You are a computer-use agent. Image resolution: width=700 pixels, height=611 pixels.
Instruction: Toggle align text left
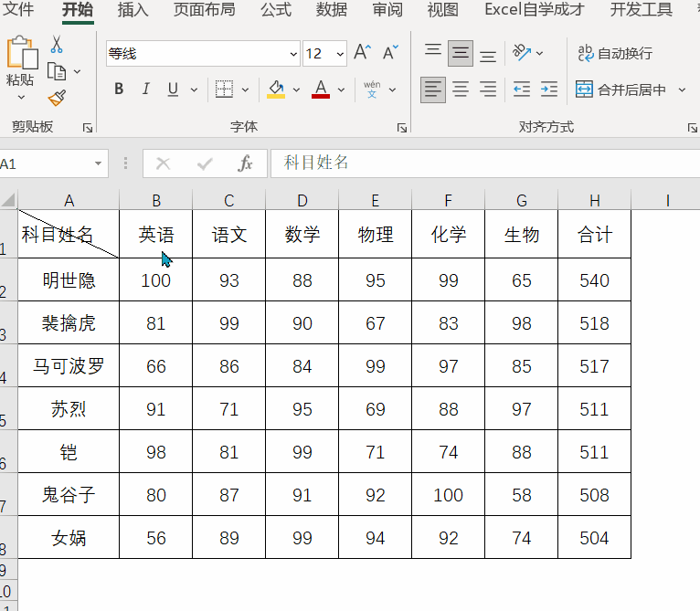tap(432, 90)
